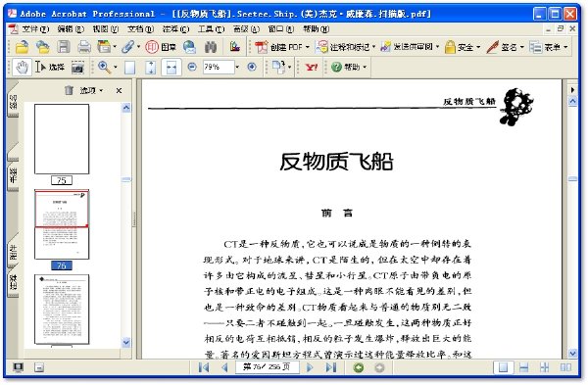Screen dimensions: 588x385
Task: Click the thumbnail panel scroll down arrow
Action: [126, 342]
